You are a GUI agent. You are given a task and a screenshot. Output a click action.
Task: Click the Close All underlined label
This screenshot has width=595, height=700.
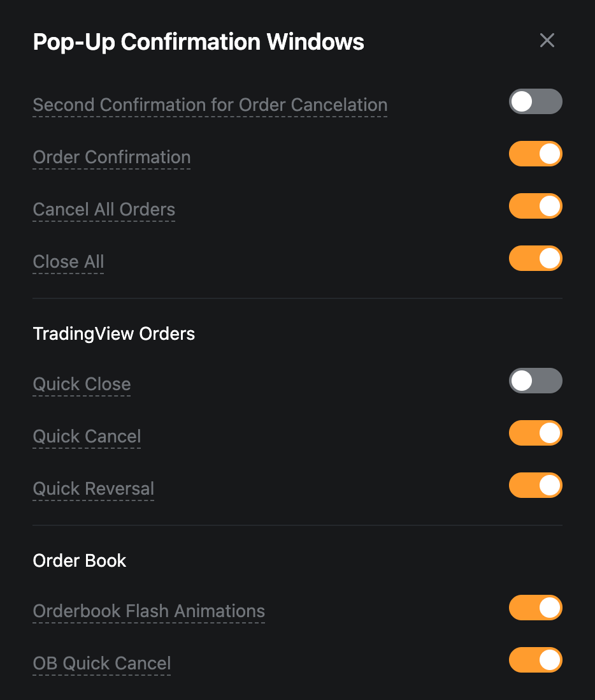click(x=68, y=262)
